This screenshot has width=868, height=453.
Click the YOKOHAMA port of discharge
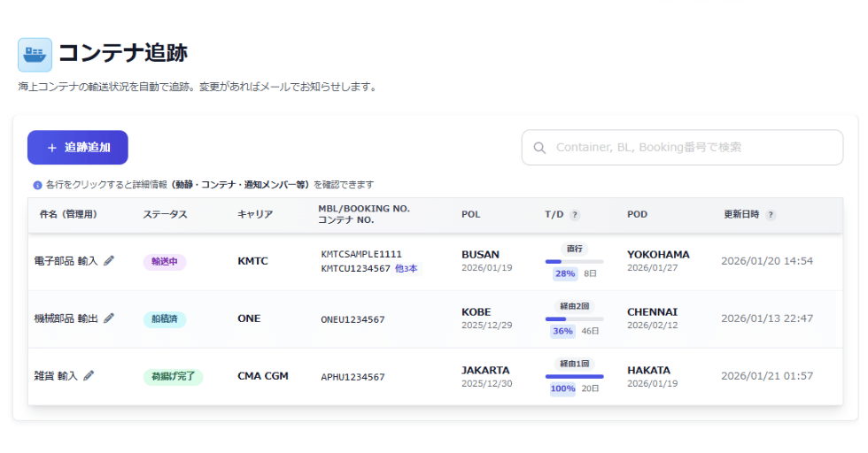point(658,255)
